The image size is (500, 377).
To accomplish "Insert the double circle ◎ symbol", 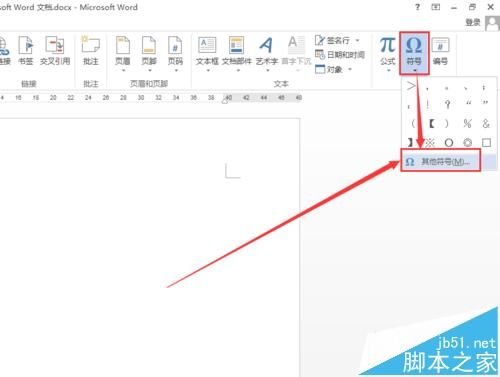I will [x=468, y=143].
